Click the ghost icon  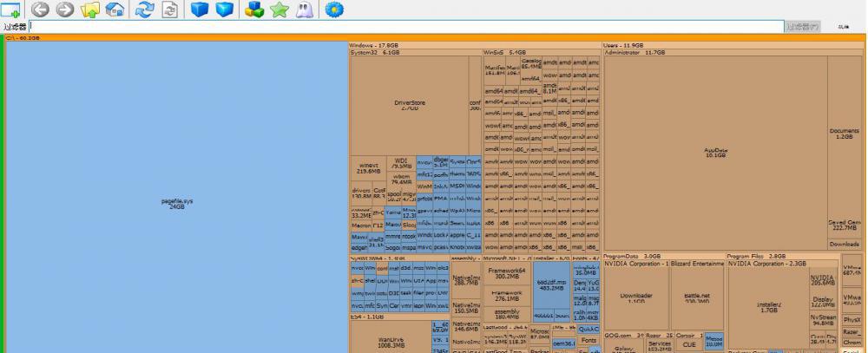pyautogui.click(x=304, y=10)
